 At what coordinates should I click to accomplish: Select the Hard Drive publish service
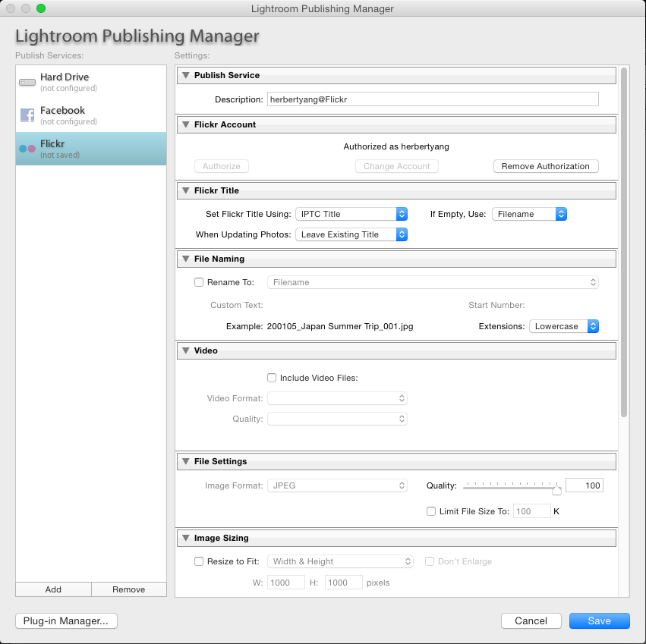point(91,82)
